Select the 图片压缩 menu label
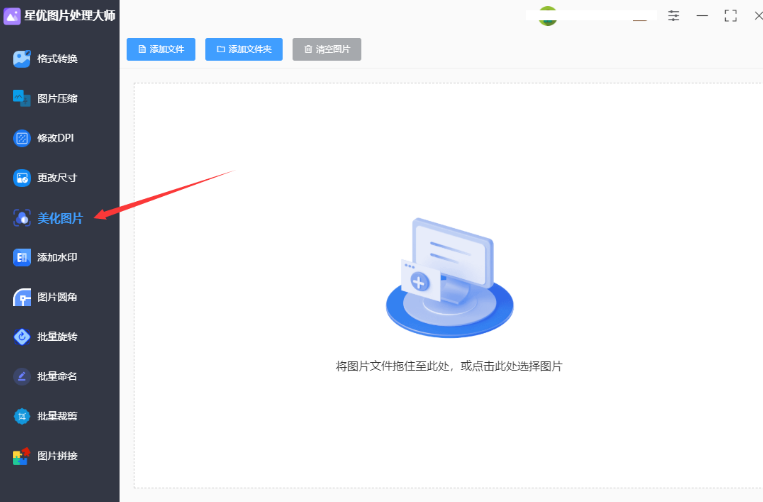 [57, 99]
